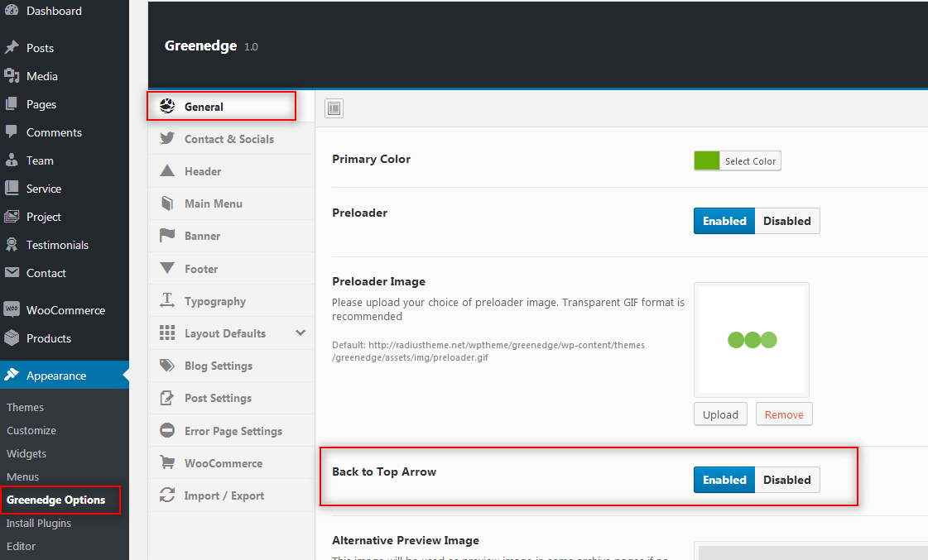Open the Contact & Socials tab
The width and height of the screenshot is (928, 560).
tap(232, 139)
